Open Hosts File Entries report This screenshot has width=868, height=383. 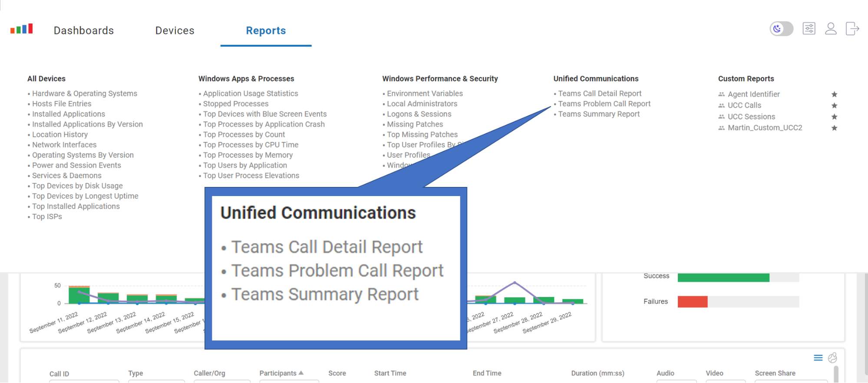tap(62, 104)
